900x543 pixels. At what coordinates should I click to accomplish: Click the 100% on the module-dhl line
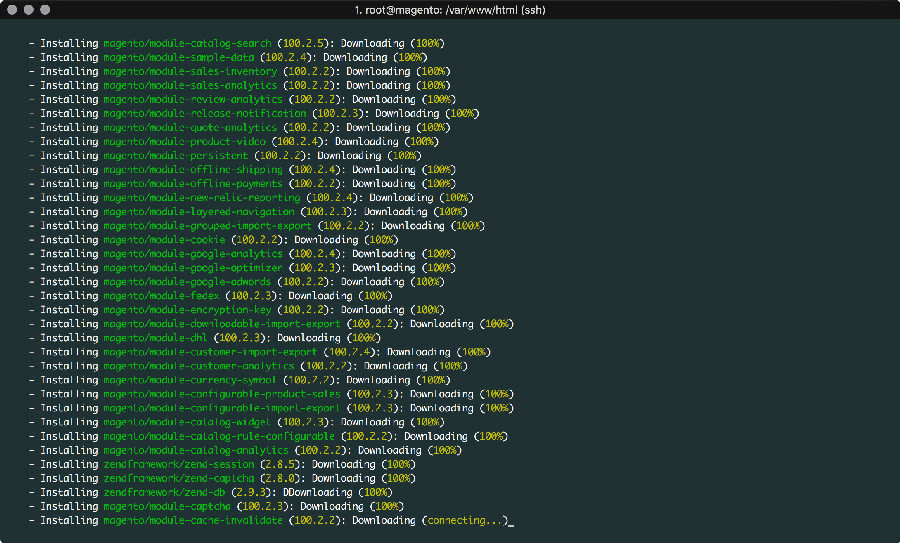pos(363,338)
